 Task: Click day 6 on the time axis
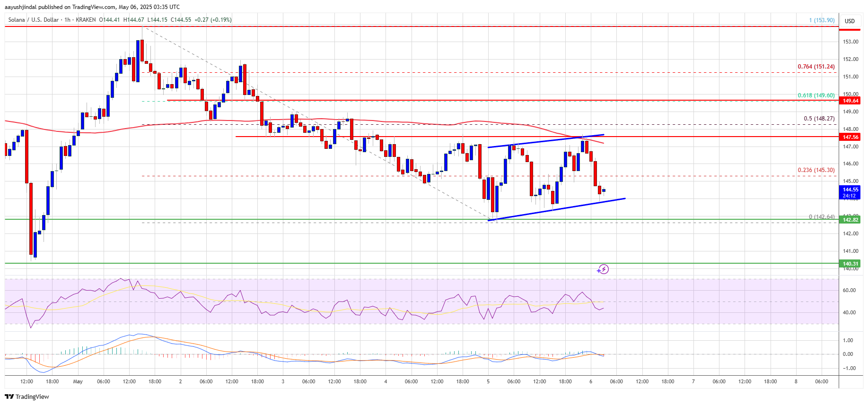(x=591, y=381)
